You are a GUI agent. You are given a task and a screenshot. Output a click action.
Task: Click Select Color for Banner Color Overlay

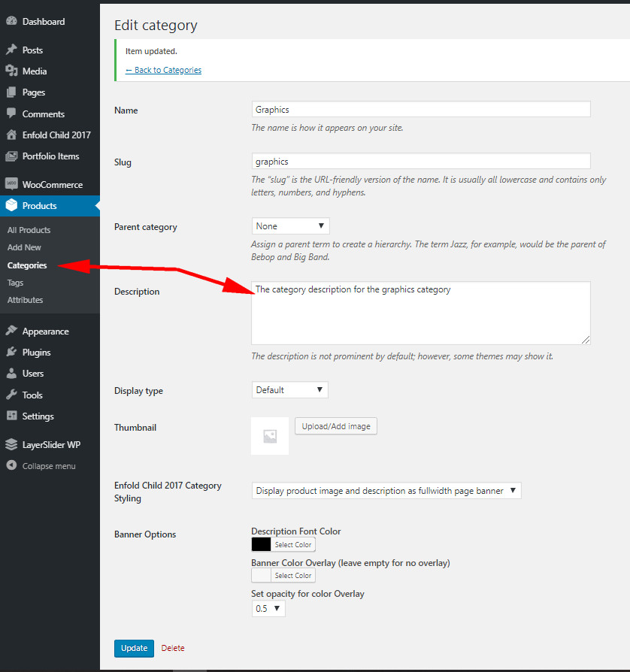click(293, 576)
